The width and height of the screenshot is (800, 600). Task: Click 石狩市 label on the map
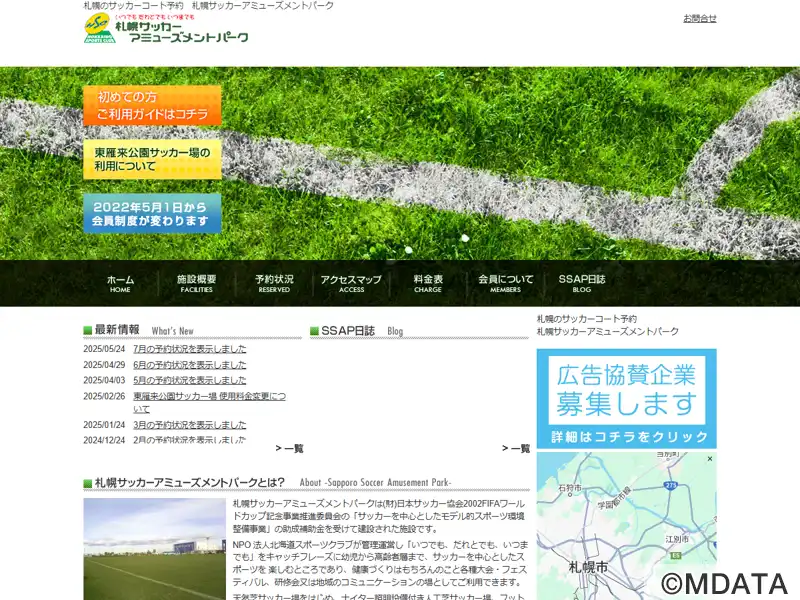tap(570, 488)
